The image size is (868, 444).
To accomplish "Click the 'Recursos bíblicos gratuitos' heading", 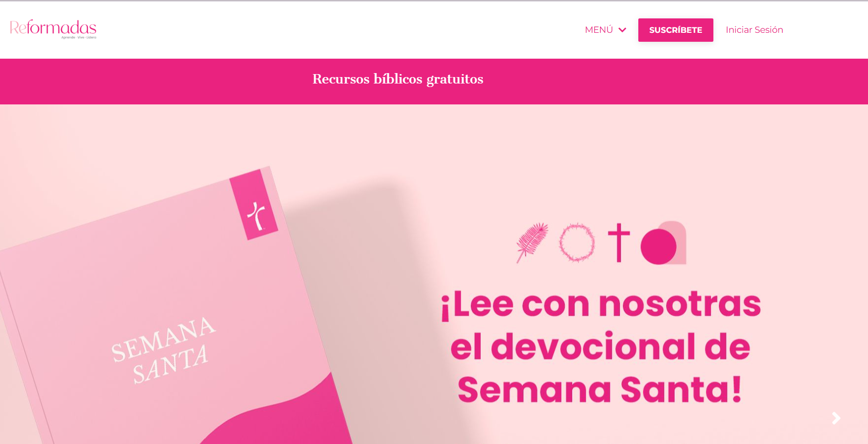I will coord(398,79).
